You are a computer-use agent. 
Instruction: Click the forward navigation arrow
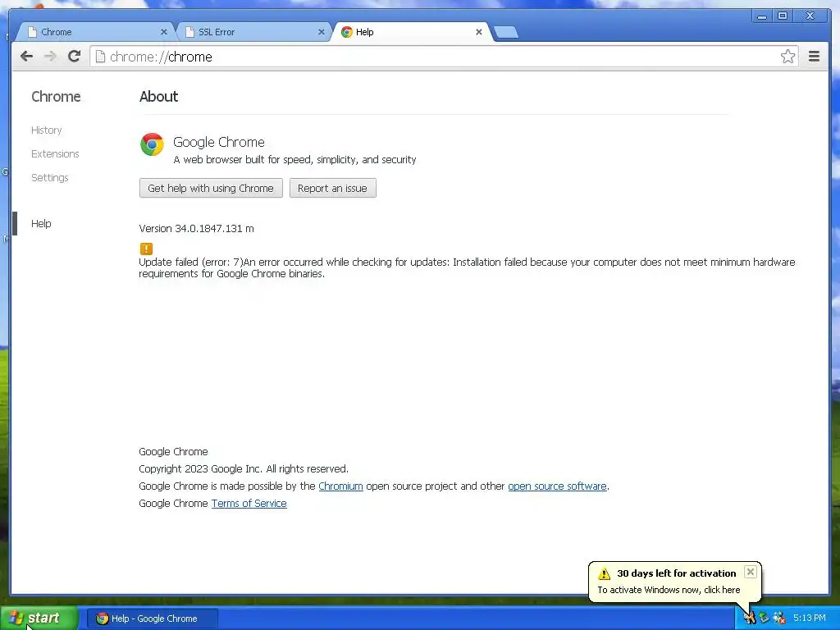pos(50,57)
